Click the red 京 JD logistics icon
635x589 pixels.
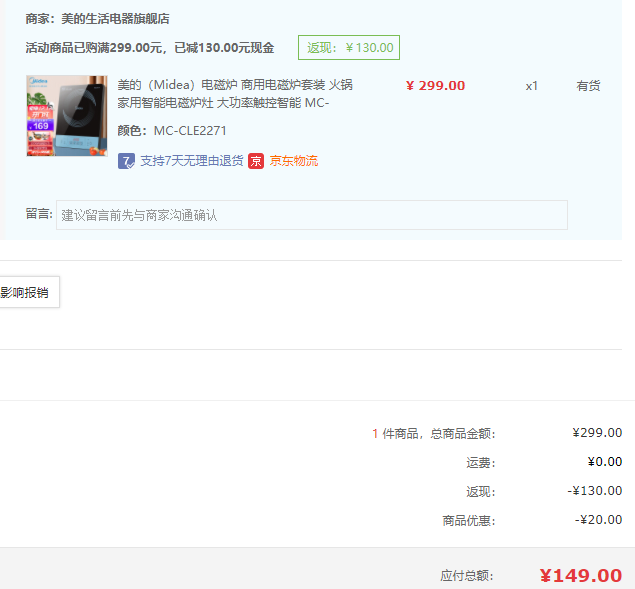click(x=256, y=161)
